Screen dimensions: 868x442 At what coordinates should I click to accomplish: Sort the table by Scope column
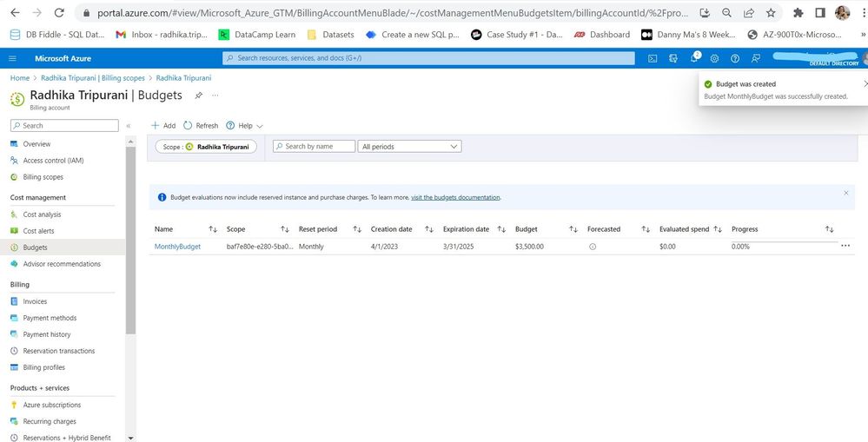pos(284,229)
